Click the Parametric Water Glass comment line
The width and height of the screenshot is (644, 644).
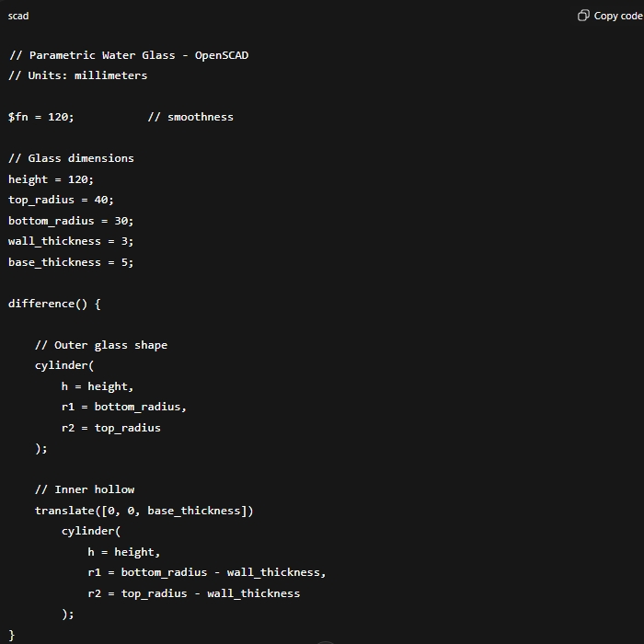[128, 55]
